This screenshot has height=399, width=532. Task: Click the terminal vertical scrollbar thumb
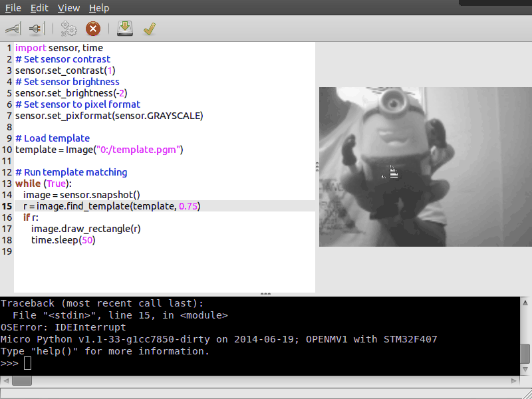point(525,353)
